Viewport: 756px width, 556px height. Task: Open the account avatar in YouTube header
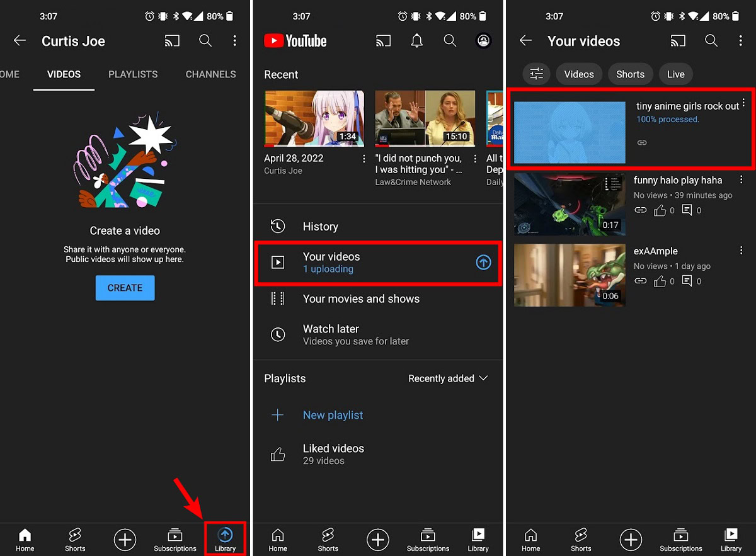pyautogui.click(x=483, y=41)
